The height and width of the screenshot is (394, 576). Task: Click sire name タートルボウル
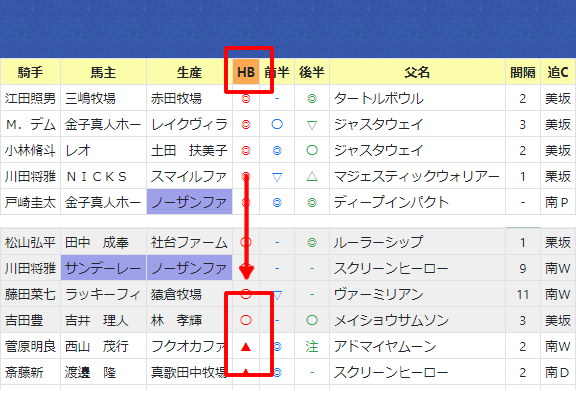click(x=378, y=98)
